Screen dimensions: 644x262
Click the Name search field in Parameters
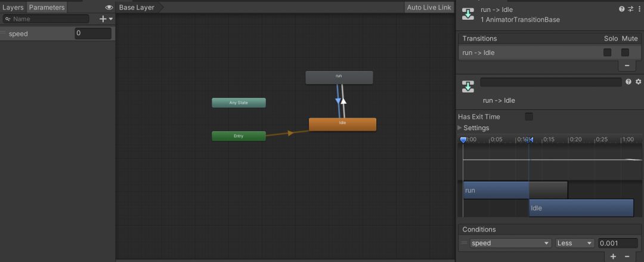click(x=46, y=19)
